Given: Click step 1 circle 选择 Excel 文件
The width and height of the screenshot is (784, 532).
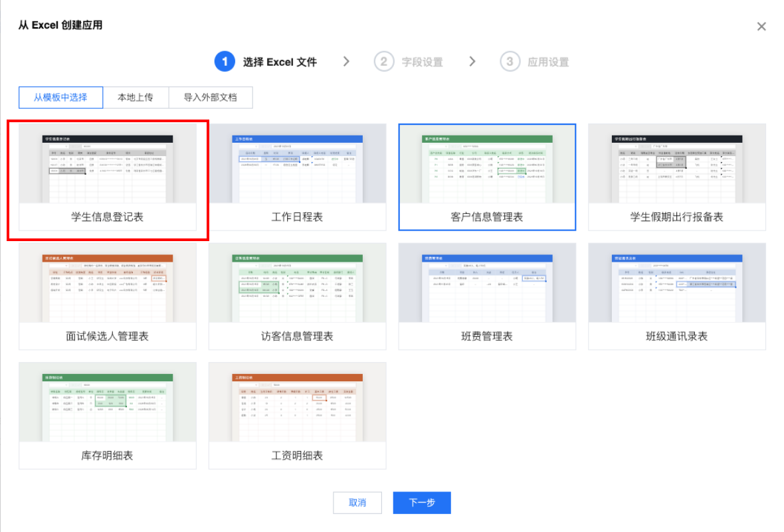Looking at the screenshot, I should (225, 62).
